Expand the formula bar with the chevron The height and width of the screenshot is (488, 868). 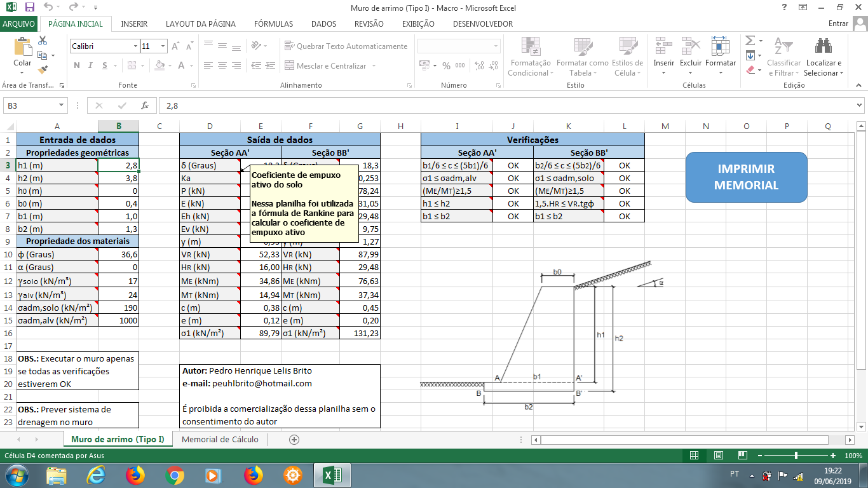point(859,105)
